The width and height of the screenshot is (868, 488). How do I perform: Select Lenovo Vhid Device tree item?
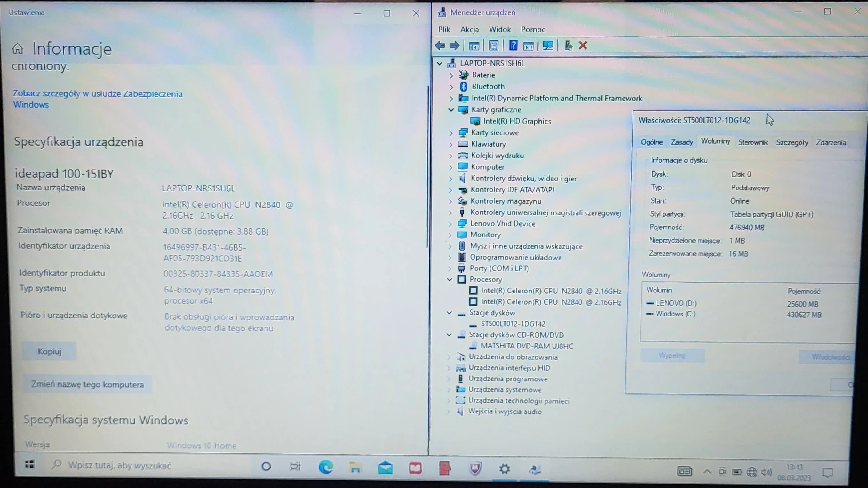(x=502, y=224)
